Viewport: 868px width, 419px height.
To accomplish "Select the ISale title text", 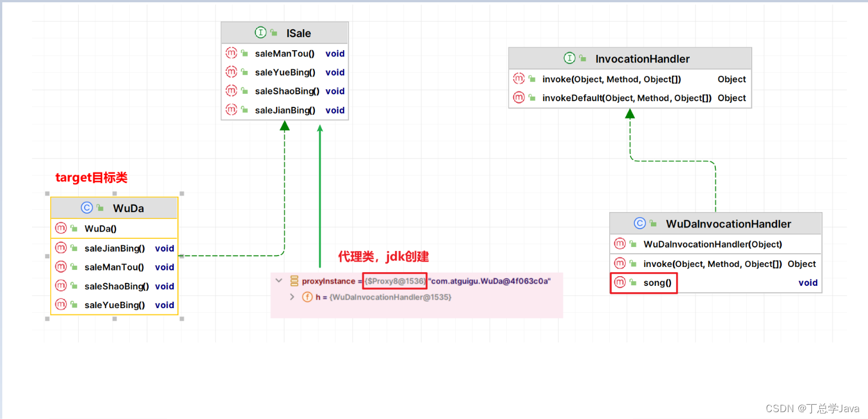I will pyautogui.click(x=299, y=33).
